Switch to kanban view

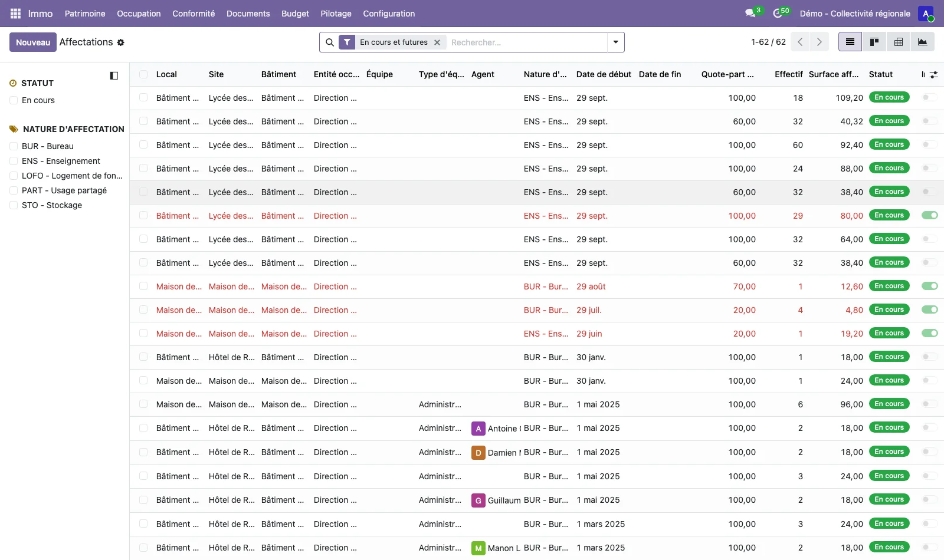[x=874, y=42]
